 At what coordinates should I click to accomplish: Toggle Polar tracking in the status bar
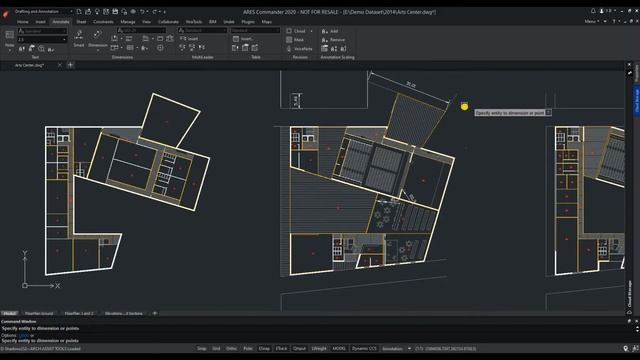click(x=248, y=349)
